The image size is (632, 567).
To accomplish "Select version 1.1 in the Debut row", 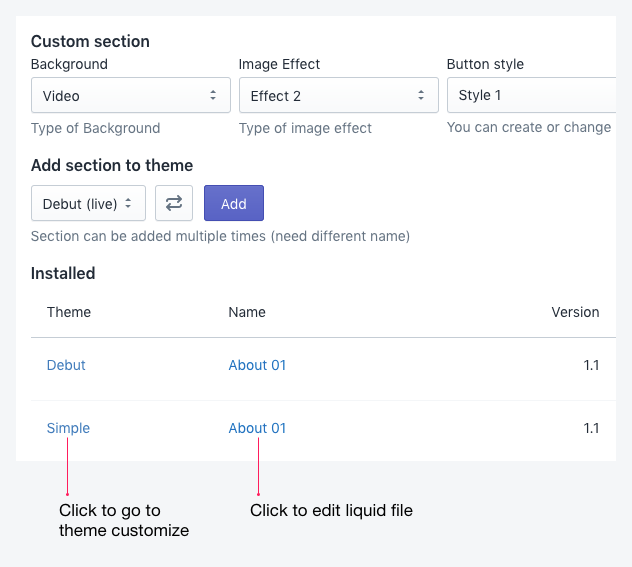I will pos(591,365).
